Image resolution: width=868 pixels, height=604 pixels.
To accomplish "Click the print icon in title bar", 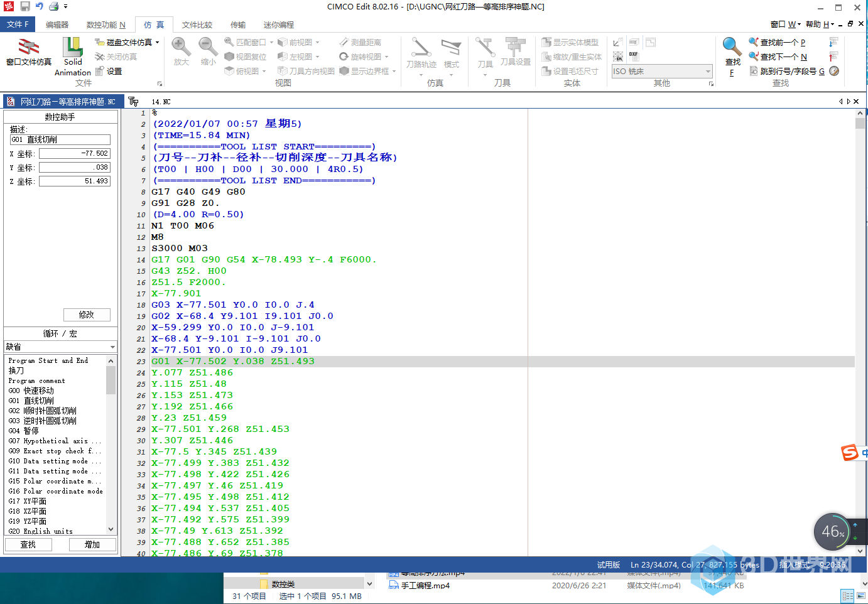I will (x=53, y=6).
